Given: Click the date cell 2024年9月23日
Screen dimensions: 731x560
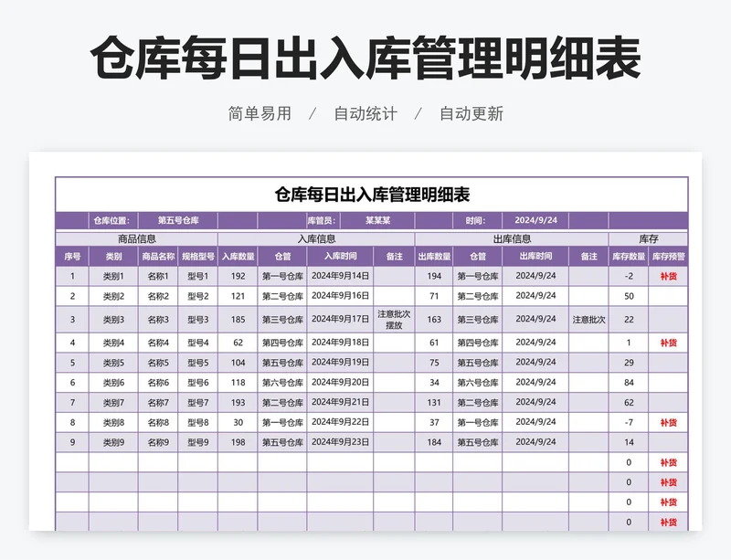Looking at the screenshot, I should (340, 442).
